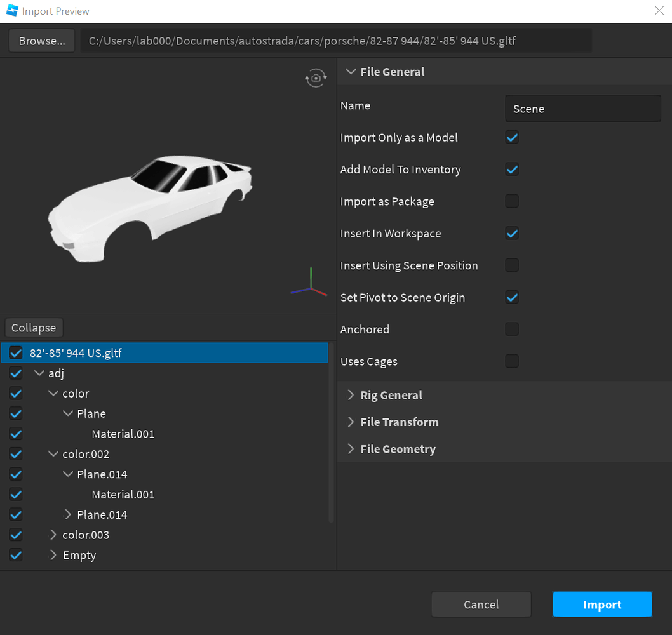The width and height of the screenshot is (672, 635).
Task: Click the Collapse button above the tree
Action: click(x=33, y=327)
